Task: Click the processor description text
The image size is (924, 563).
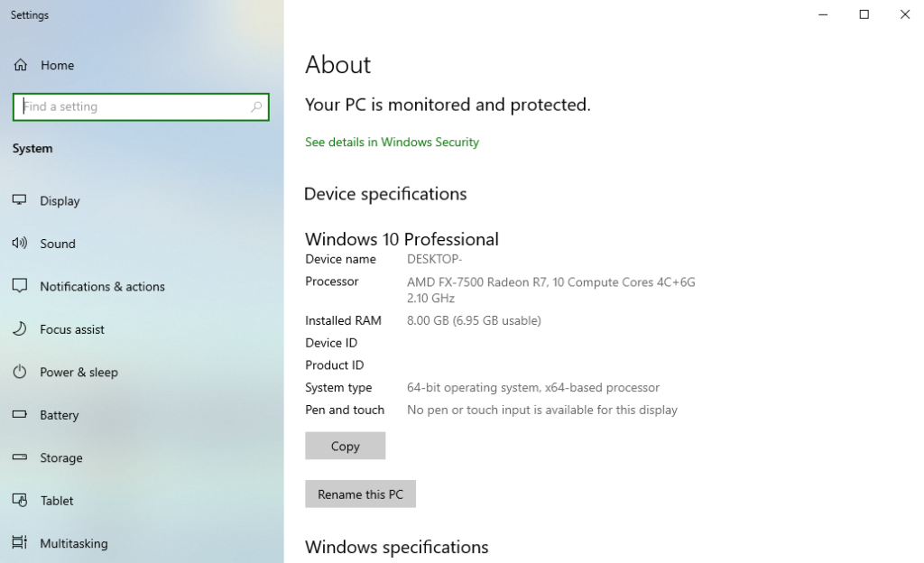Action: (550, 282)
